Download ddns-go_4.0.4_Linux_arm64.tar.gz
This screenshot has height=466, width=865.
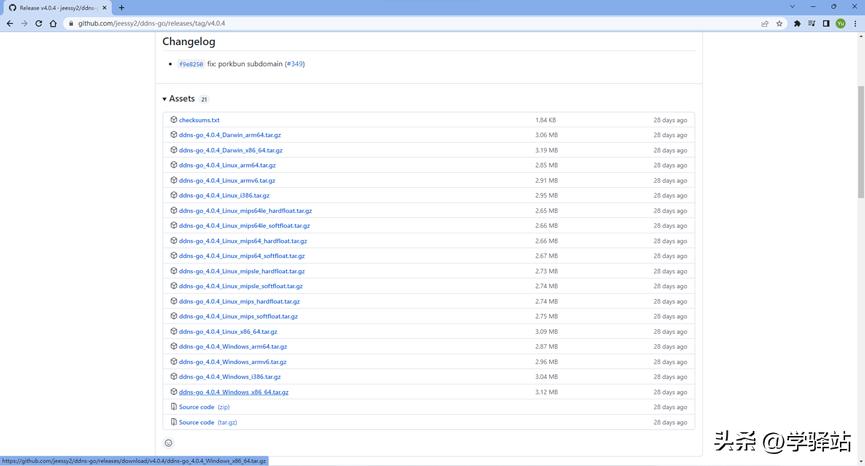pos(227,165)
